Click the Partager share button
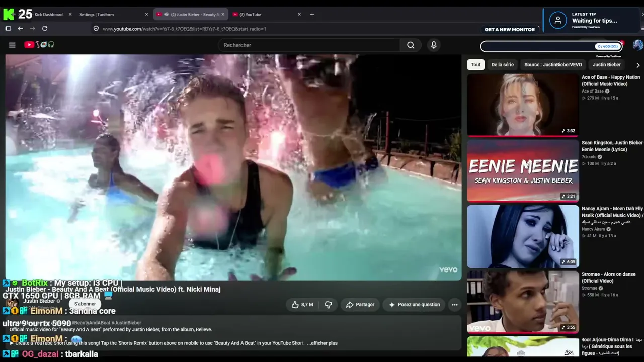644x362 pixels. 360,305
